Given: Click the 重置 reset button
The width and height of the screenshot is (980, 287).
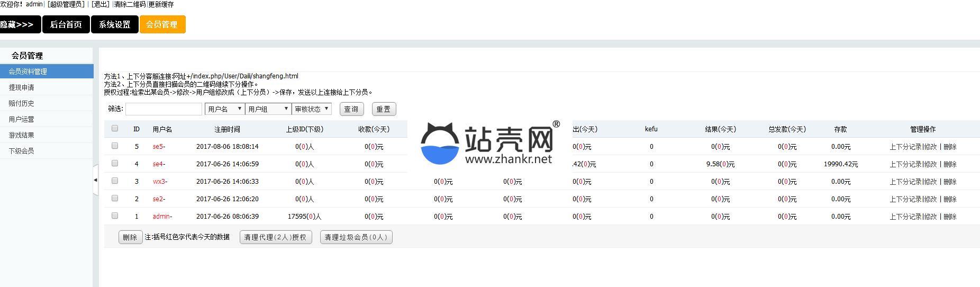Looking at the screenshot, I should 384,109.
